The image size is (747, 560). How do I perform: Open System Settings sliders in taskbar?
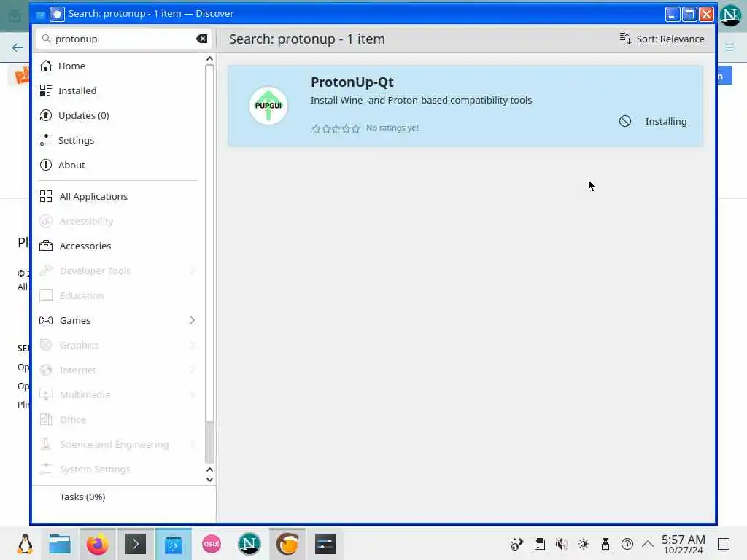coord(325,544)
